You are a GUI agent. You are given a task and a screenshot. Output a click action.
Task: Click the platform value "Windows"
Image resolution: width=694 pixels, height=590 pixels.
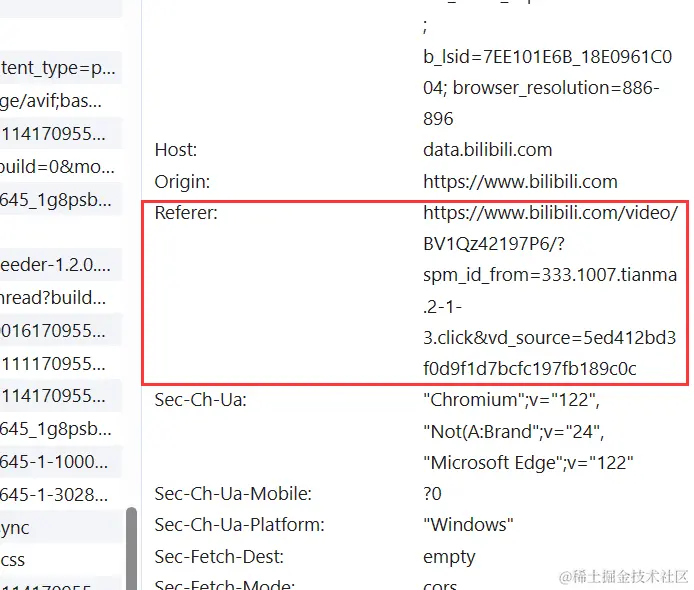468,525
